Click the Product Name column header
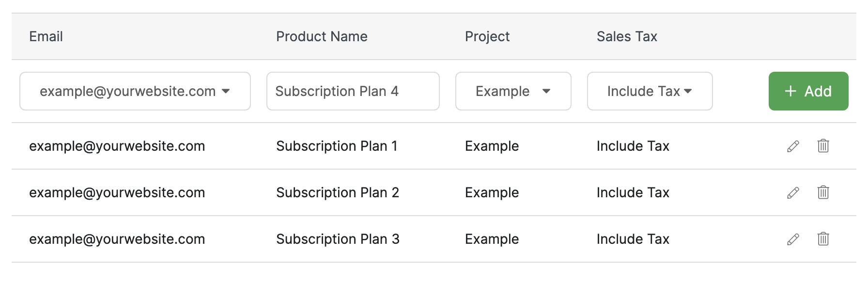 [322, 36]
